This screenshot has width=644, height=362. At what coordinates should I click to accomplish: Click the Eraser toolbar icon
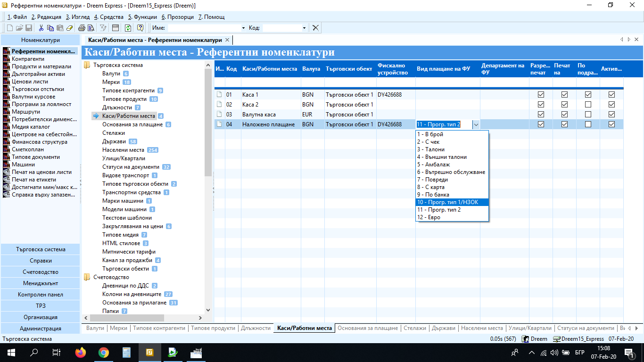[x=70, y=28]
